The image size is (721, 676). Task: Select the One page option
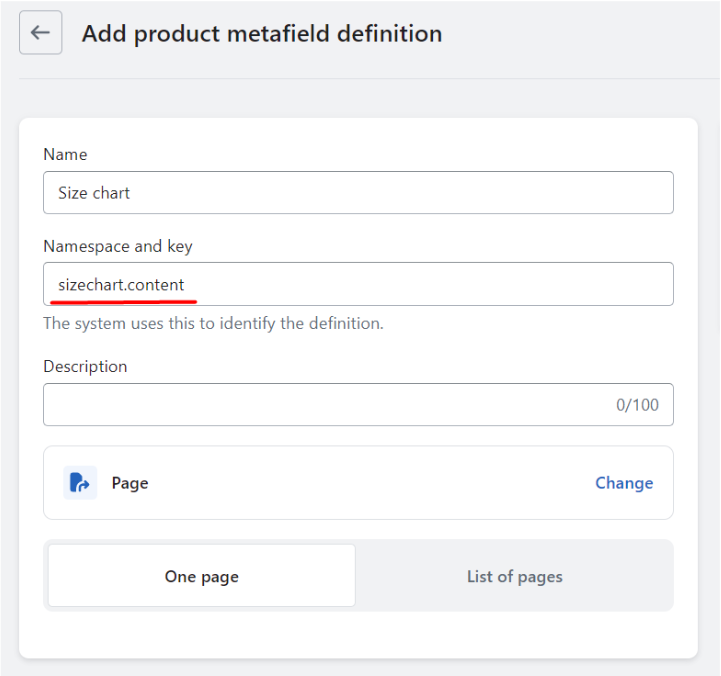tap(202, 576)
